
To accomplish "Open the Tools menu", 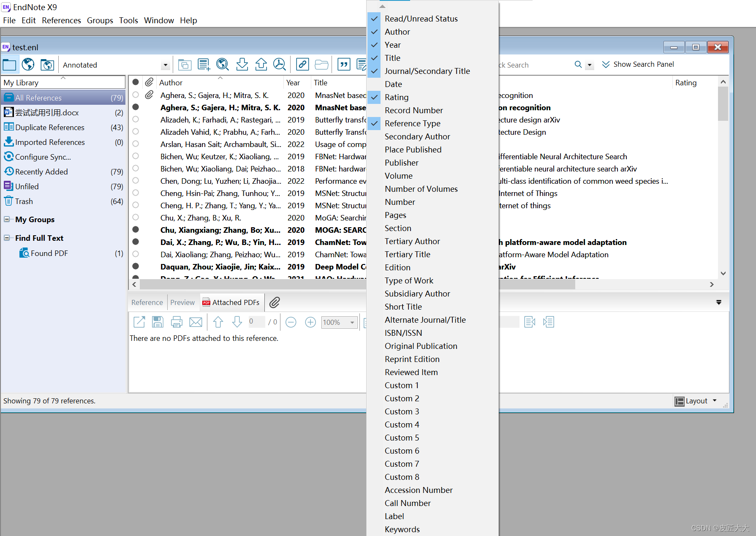I will (128, 20).
